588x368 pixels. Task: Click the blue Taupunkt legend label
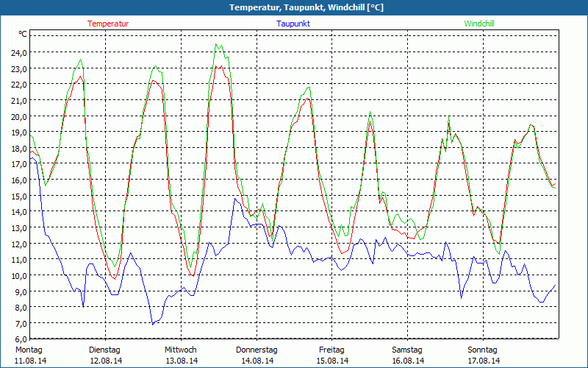click(x=293, y=24)
